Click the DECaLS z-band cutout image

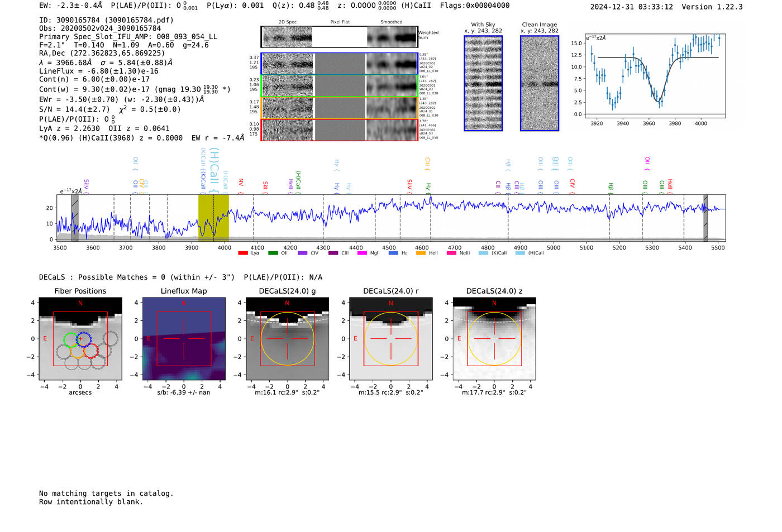pos(494,339)
